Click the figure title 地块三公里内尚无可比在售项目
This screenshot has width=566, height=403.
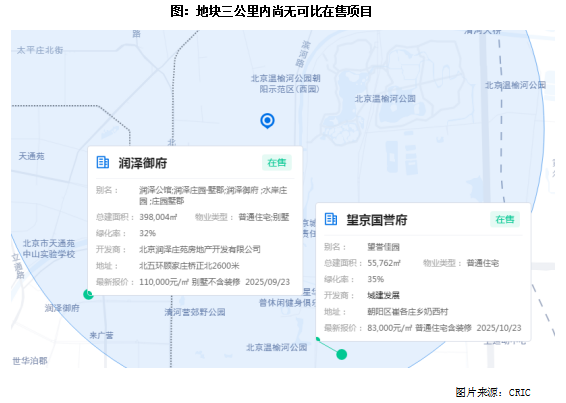[284, 11]
